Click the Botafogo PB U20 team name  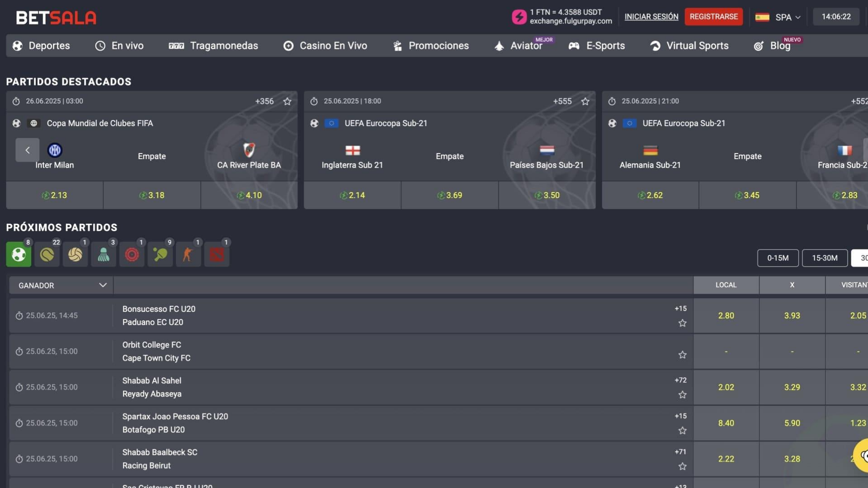(154, 430)
